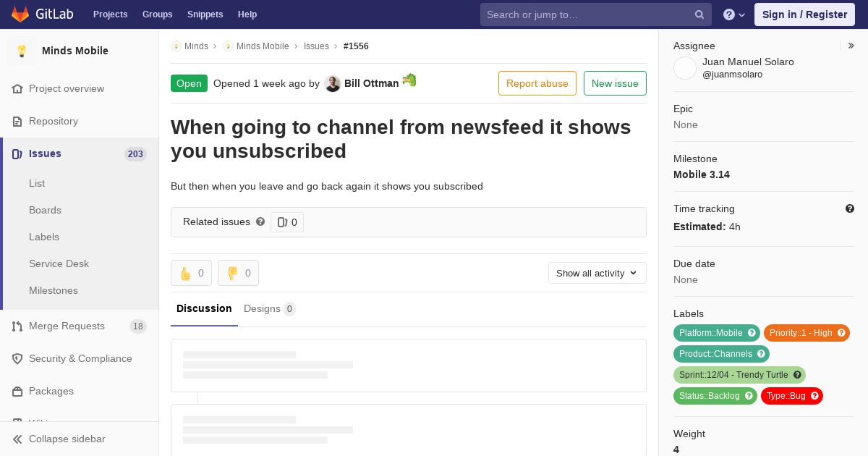868x456 pixels.
Task: Click the Report abuse button
Action: click(x=537, y=83)
